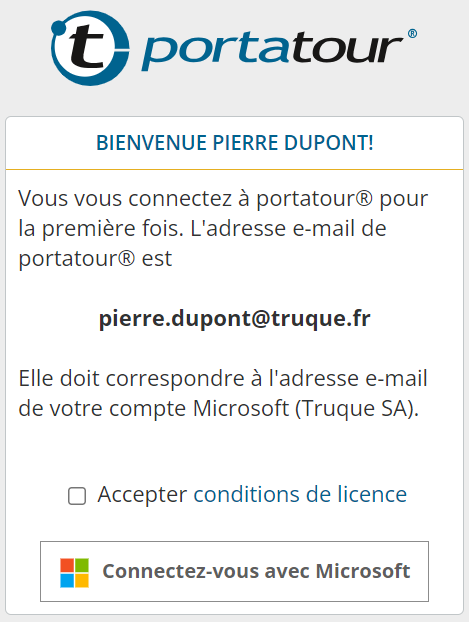Click the "(Truque SA)" company name text

357,408
